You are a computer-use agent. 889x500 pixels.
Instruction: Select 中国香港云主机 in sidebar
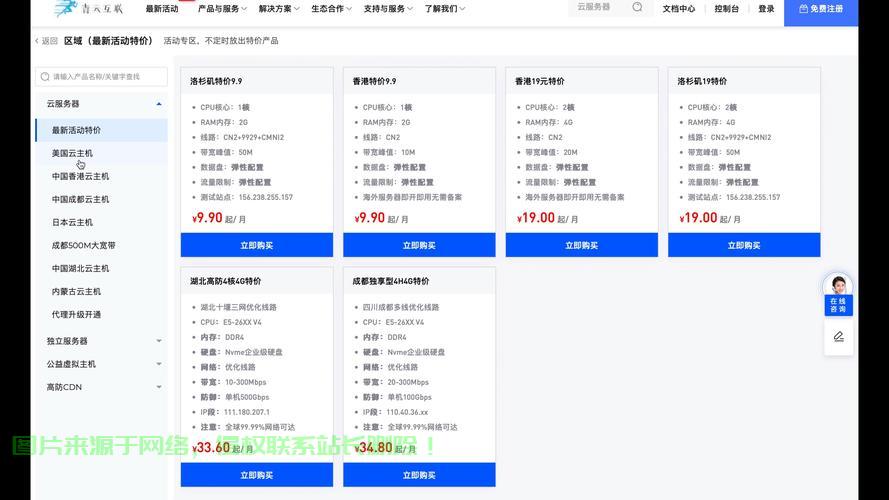click(x=101, y=176)
